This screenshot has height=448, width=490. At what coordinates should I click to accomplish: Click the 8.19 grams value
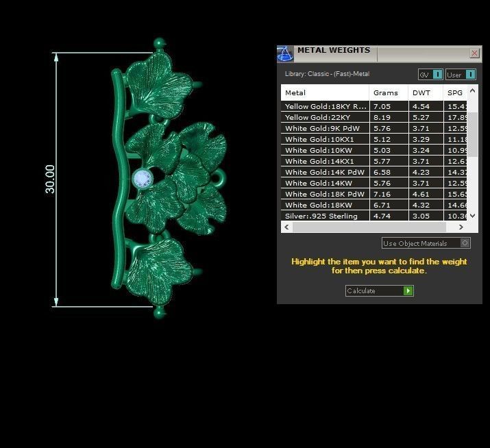pos(382,117)
